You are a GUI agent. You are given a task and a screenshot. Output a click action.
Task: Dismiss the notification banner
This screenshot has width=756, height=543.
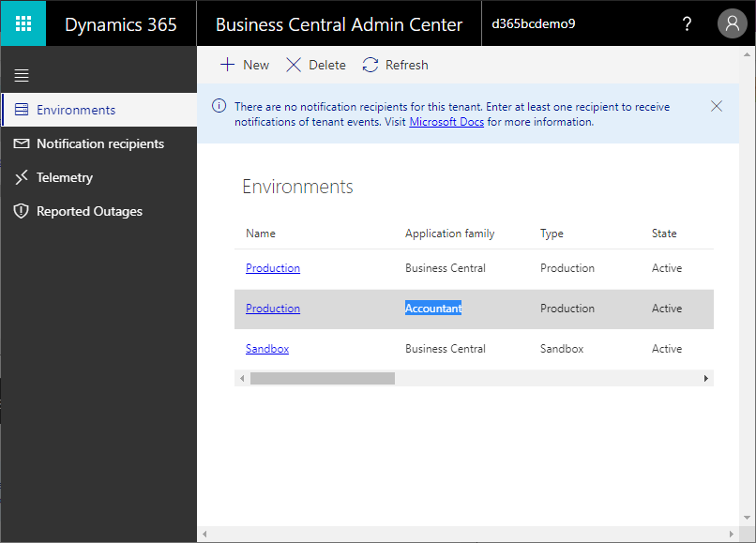(717, 106)
